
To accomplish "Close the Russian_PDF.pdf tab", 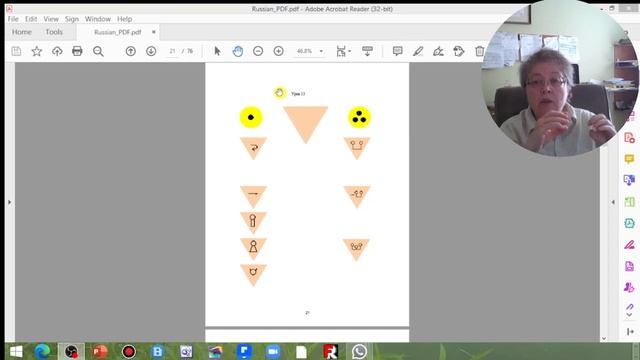I will point(153,32).
